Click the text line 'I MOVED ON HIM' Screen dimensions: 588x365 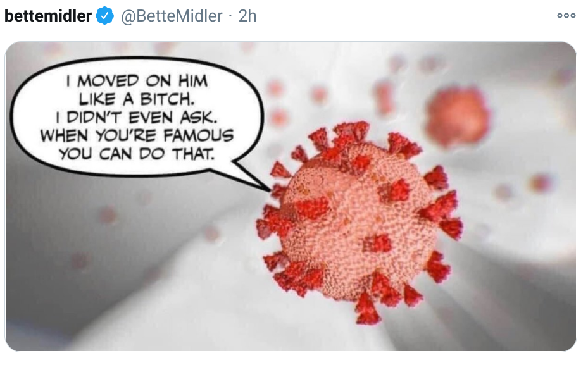[137, 80]
